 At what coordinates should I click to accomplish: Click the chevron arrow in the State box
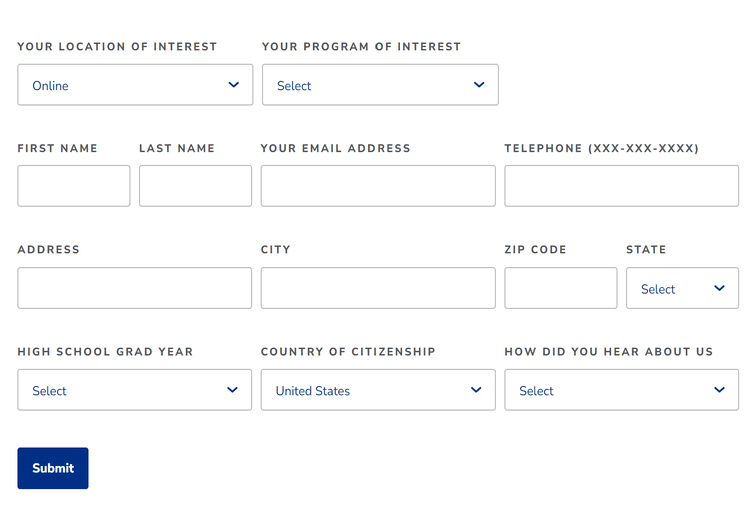point(719,288)
